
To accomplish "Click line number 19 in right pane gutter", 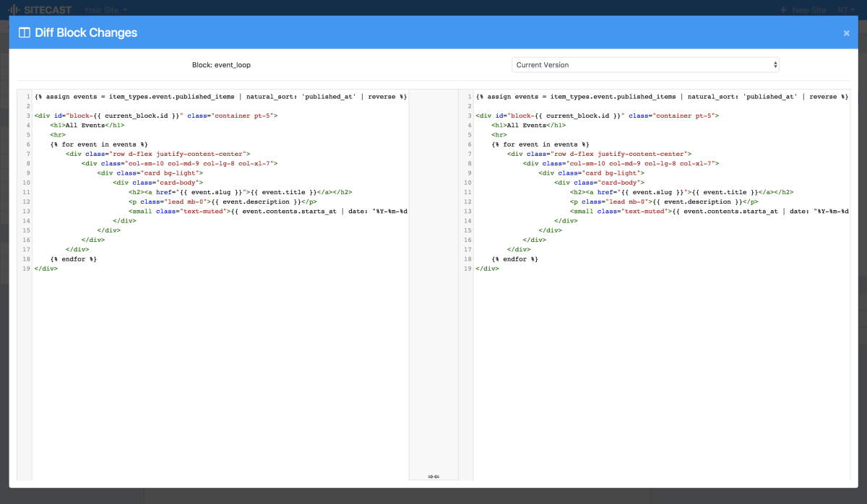I will pyautogui.click(x=467, y=268).
